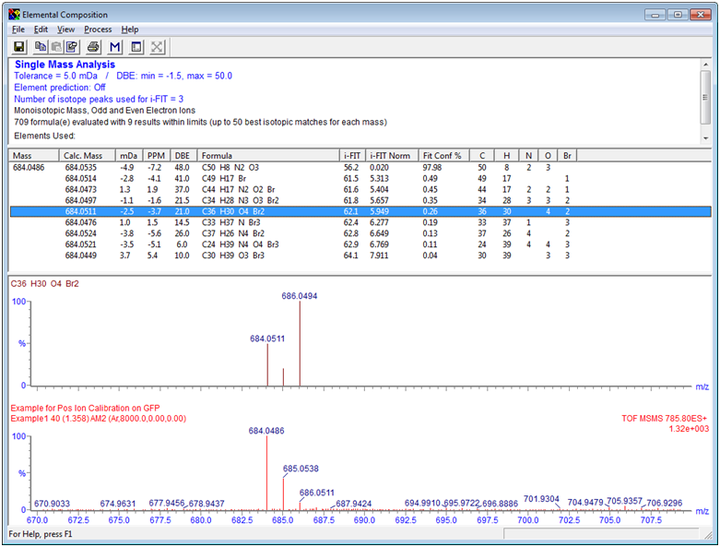This screenshot has width=720, height=547.
Task: Open the View menu
Action: click(66, 29)
